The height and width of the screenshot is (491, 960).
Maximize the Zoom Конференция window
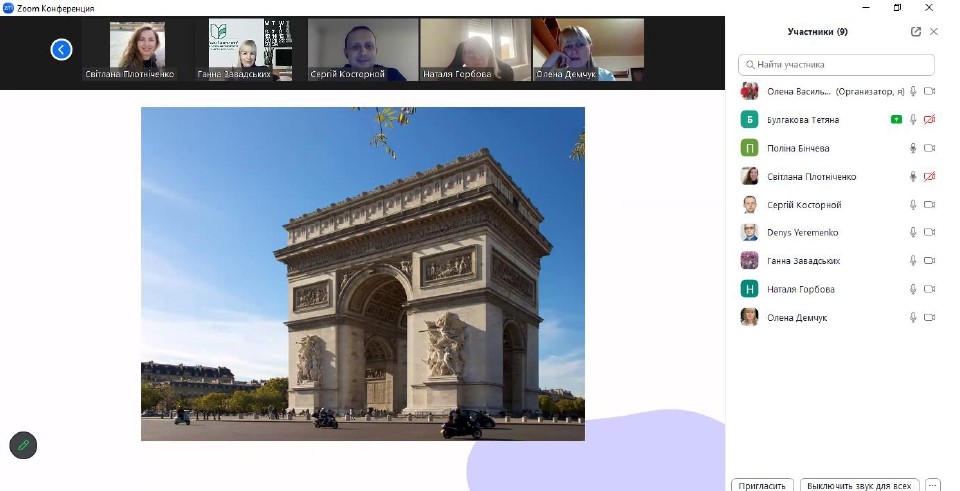[x=898, y=8]
